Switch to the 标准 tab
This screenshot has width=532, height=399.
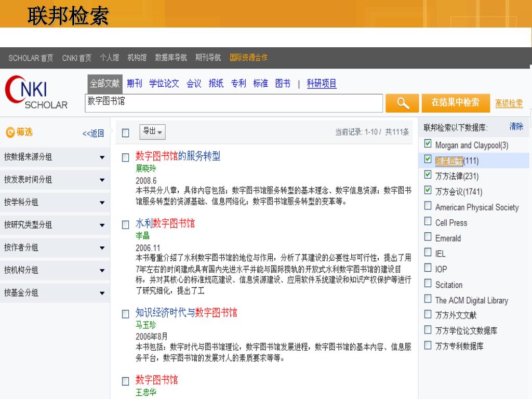[261, 84]
